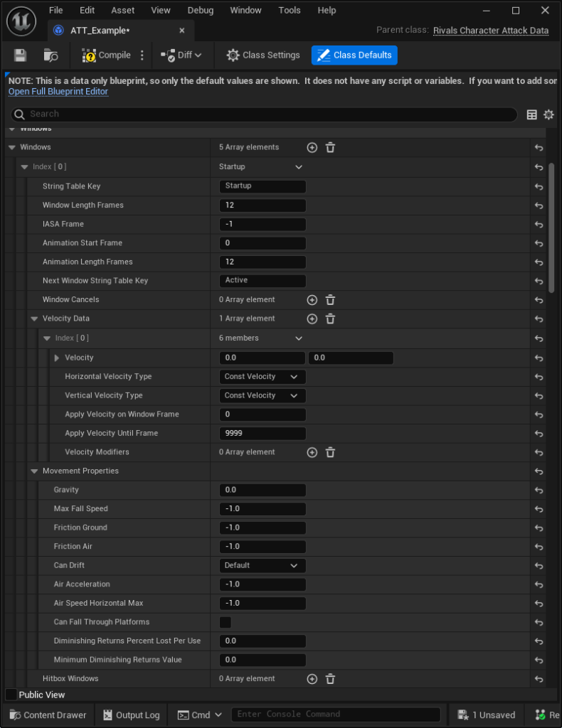Close the ATT_Example tab

coord(182,31)
